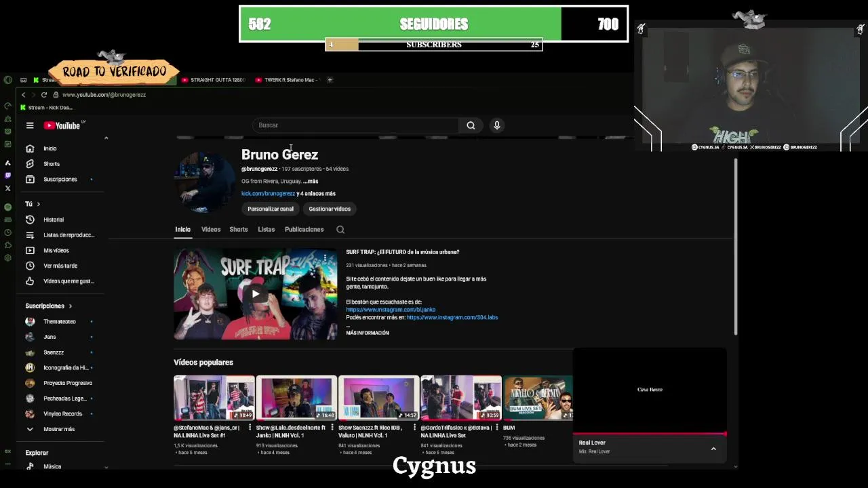Open options for GordoTrifasico NA LINHA video
868x488 pixels.
point(496,428)
